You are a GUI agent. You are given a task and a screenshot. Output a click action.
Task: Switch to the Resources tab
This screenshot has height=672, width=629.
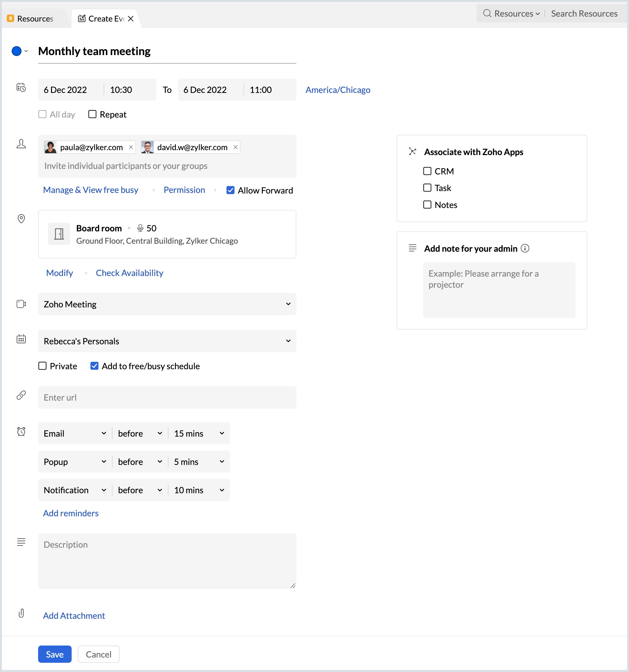(x=35, y=18)
